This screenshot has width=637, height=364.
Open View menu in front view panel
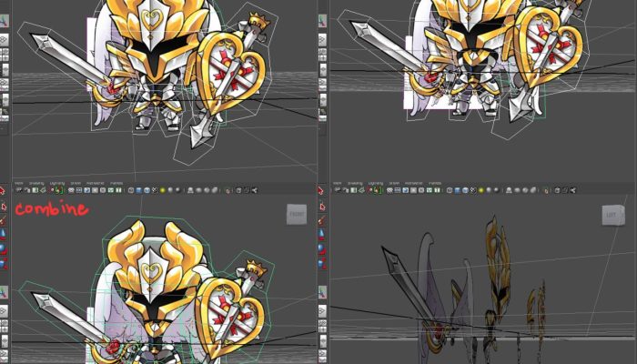tap(17, 183)
